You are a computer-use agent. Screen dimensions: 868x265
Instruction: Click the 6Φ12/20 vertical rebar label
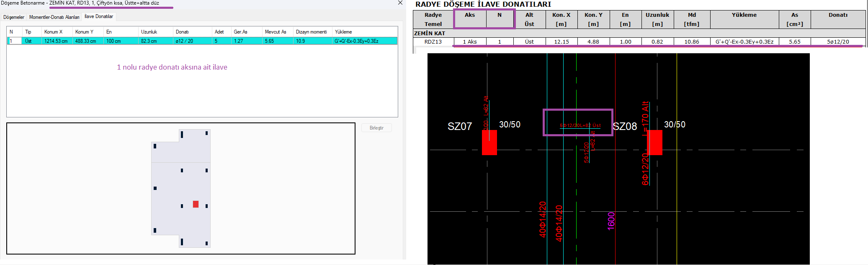tap(645, 169)
